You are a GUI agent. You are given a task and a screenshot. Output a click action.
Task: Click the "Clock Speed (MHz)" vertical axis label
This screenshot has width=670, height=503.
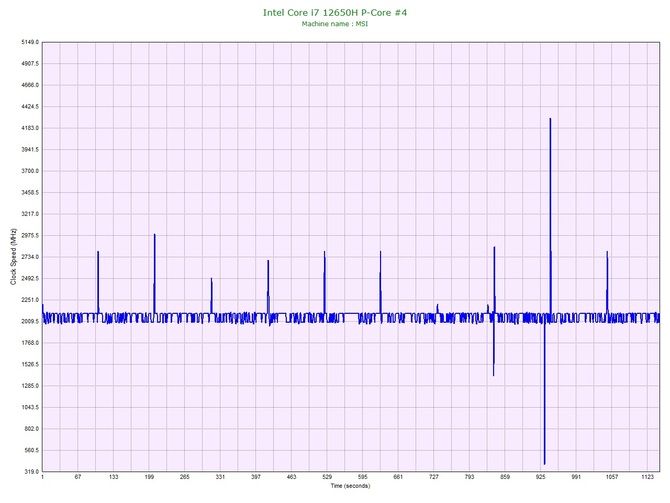(14, 257)
